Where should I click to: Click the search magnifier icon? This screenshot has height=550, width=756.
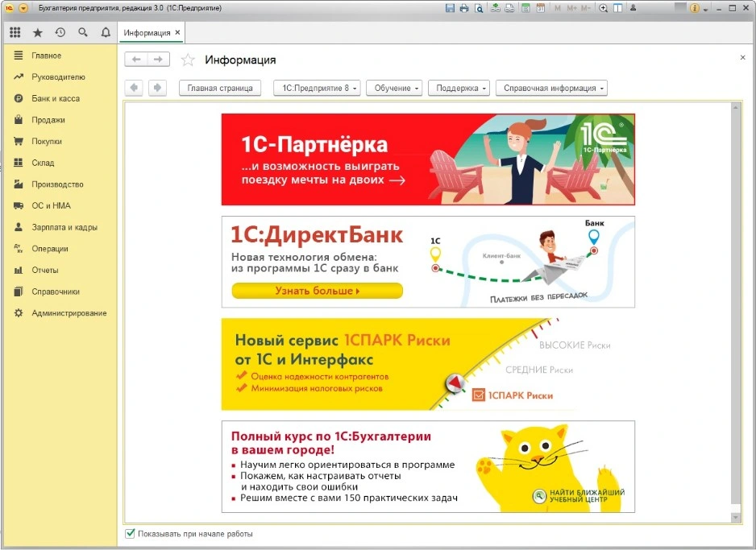point(83,33)
